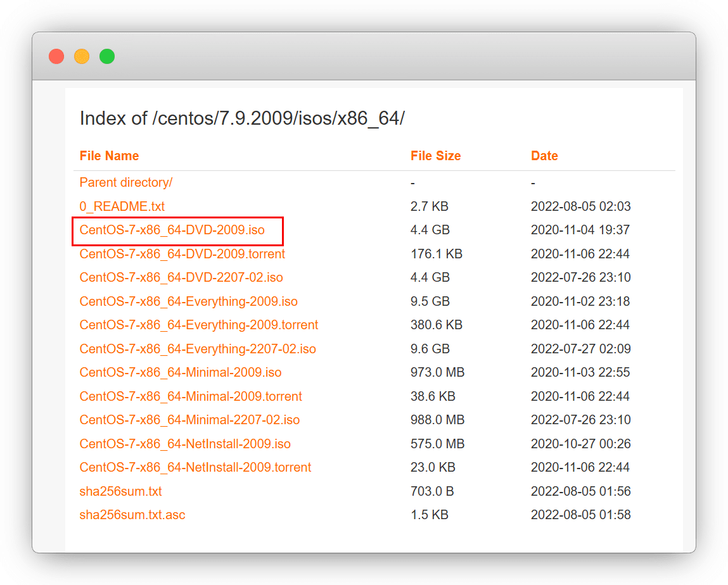
Task: Download CentOS-7-x86_64-DVD-2009.iso
Action: pos(172,230)
